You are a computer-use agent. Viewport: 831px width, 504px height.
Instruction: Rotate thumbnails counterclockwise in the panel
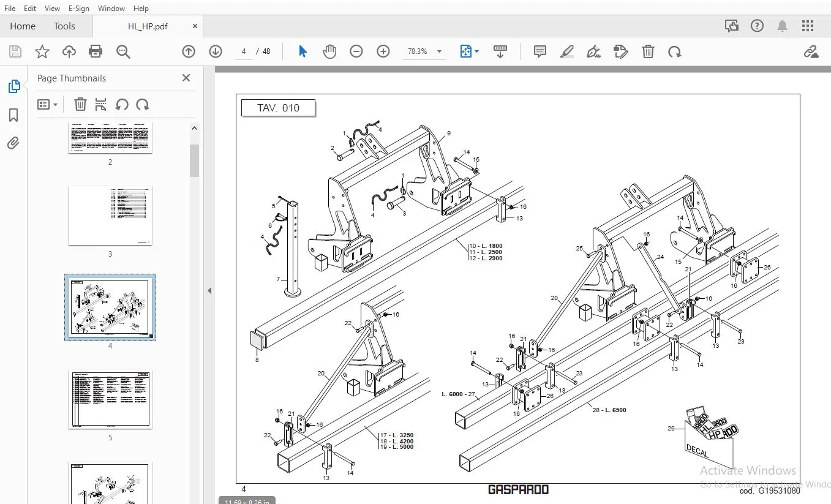pos(122,104)
